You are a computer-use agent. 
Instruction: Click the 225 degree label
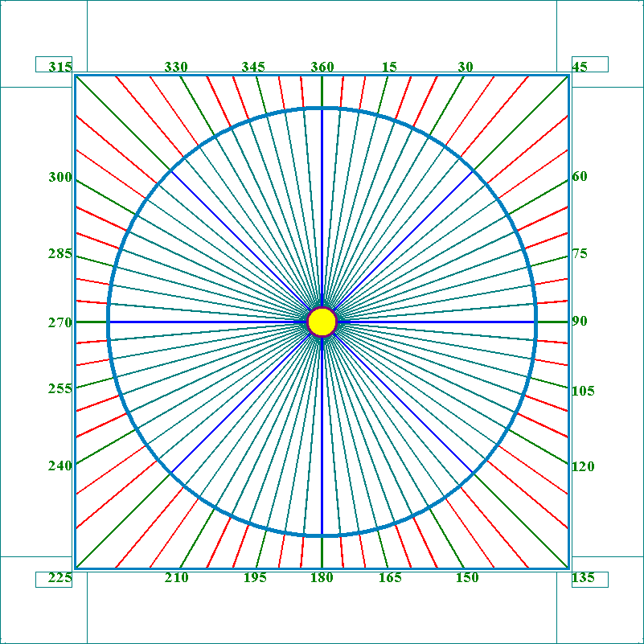point(60,577)
